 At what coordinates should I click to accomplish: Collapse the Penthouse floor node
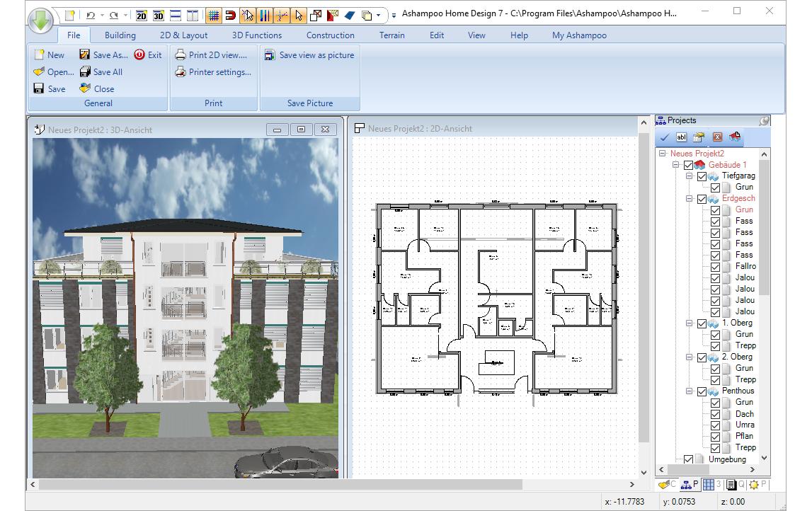pyautogui.click(x=689, y=391)
